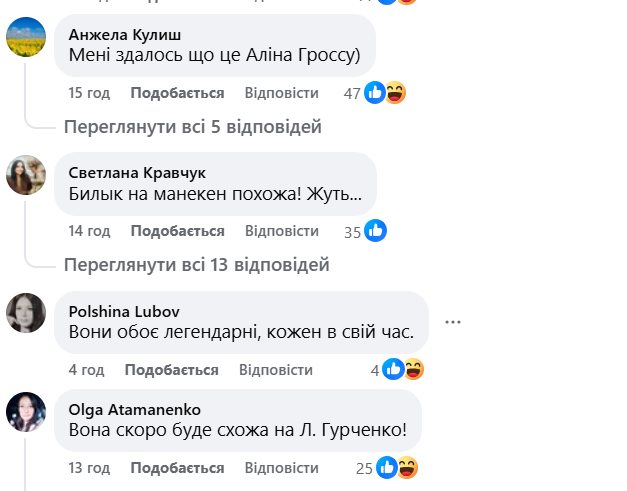This screenshot has height=491, width=627.
Task: Expand all 13 replies to Светлана Кравчук
Action: 196,265
